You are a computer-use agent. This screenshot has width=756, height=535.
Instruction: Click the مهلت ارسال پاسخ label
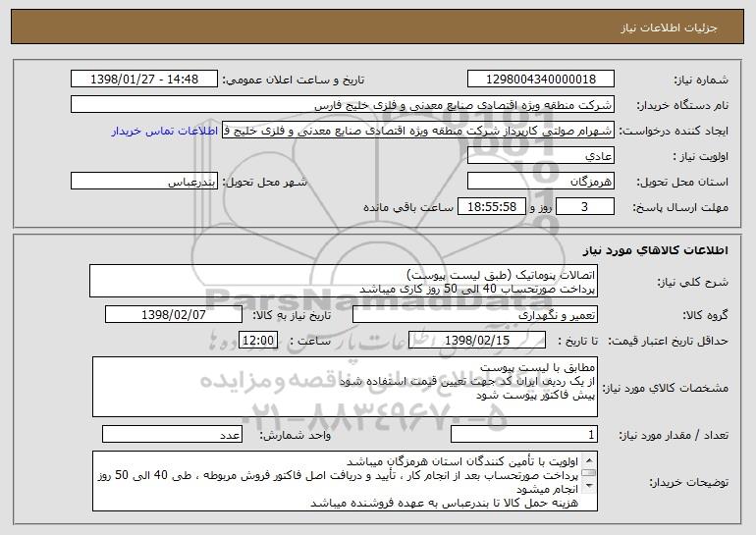click(680, 208)
